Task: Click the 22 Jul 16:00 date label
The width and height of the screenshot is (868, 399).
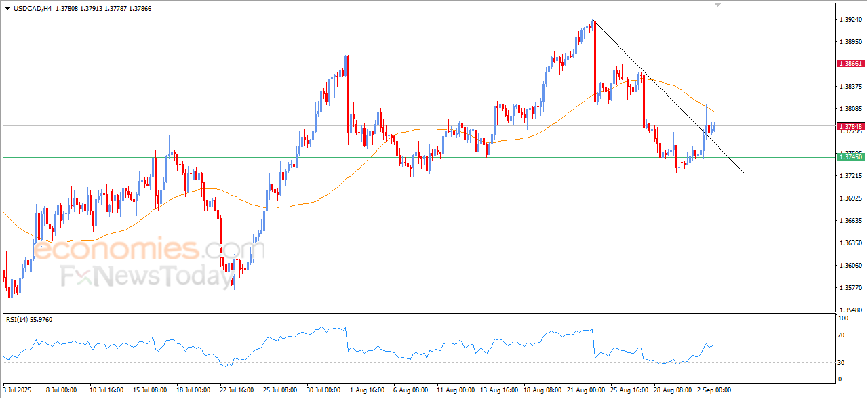Action: [237, 390]
